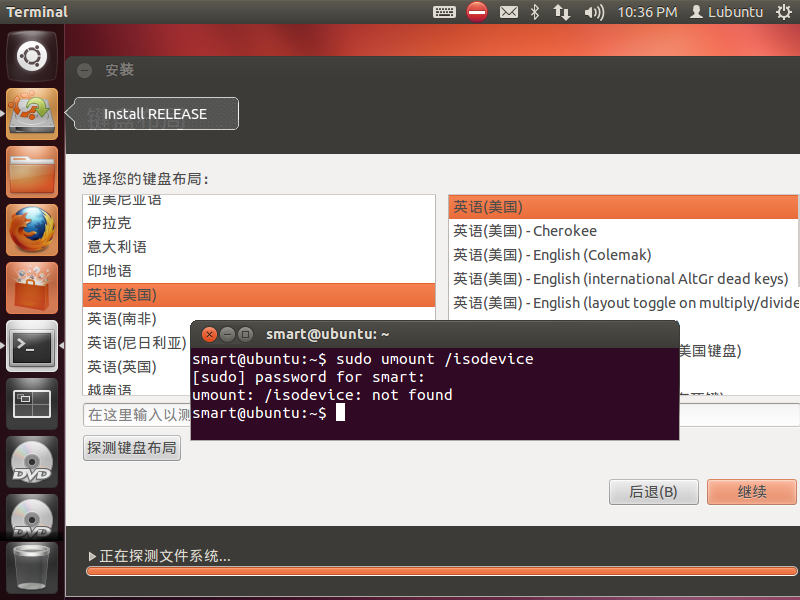Screen dimensions: 800x600
Task: Select the 英语(美国) - Cherokee variant
Action: (x=623, y=231)
